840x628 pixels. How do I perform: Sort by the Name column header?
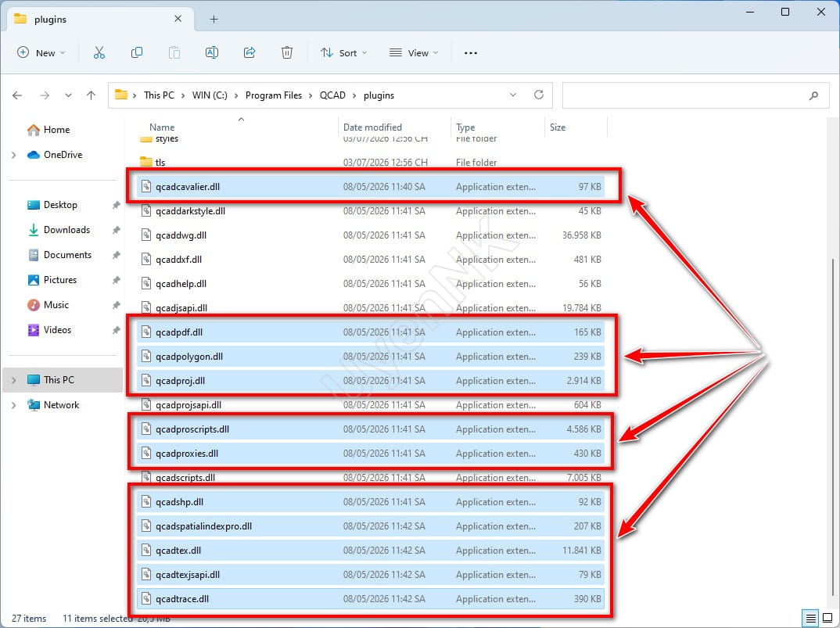point(162,127)
